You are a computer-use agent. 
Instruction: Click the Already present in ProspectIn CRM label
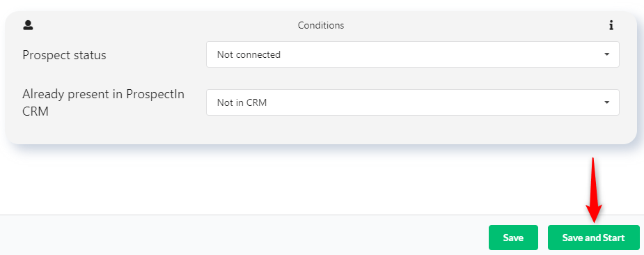point(104,103)
